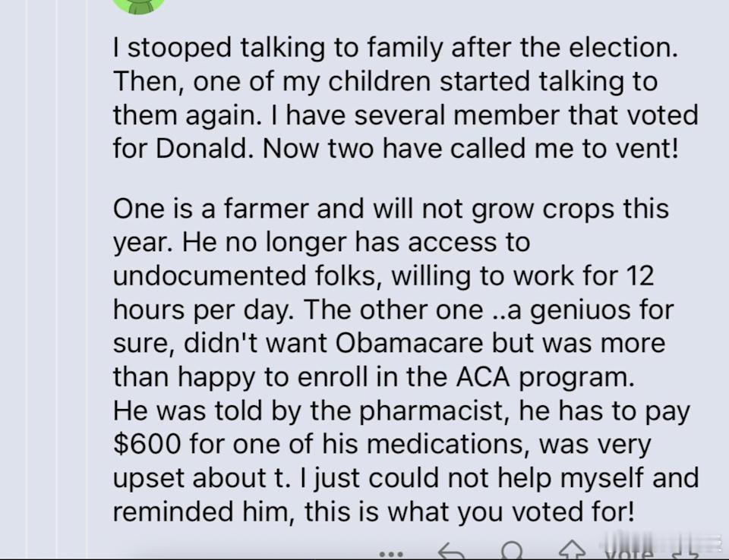Downvote the comment with the down arrow

(x=686, y=552)
